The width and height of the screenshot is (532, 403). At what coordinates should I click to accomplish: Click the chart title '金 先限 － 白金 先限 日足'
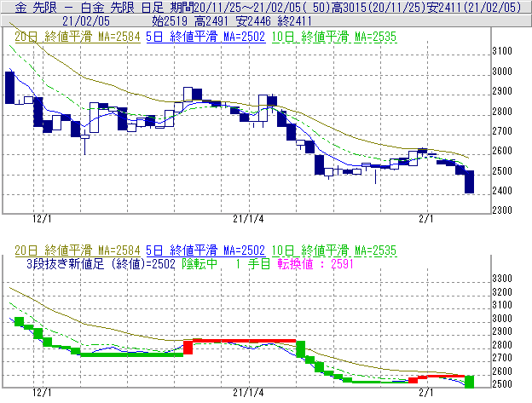(90, 7)
